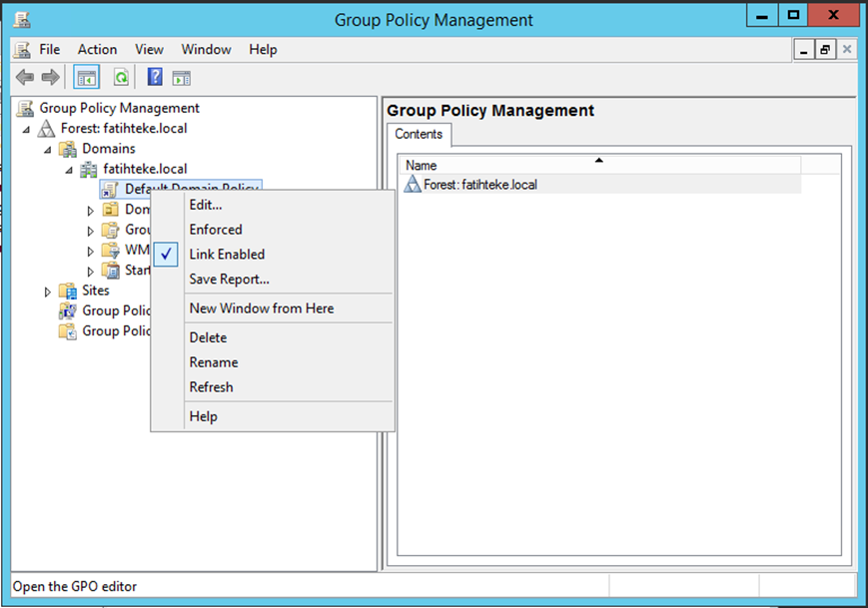Minimize the inner MMC child window
The width and height of the screenshot is (868, 608).
[803, 50]
